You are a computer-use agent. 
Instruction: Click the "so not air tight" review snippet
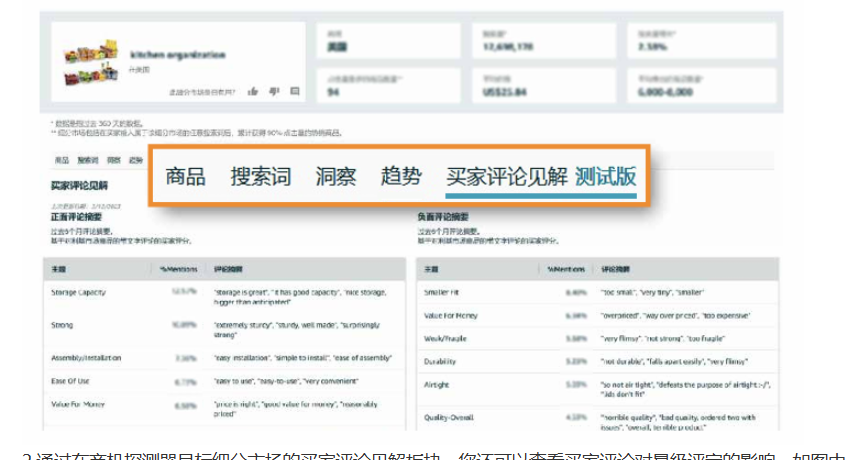coord(626,385)
